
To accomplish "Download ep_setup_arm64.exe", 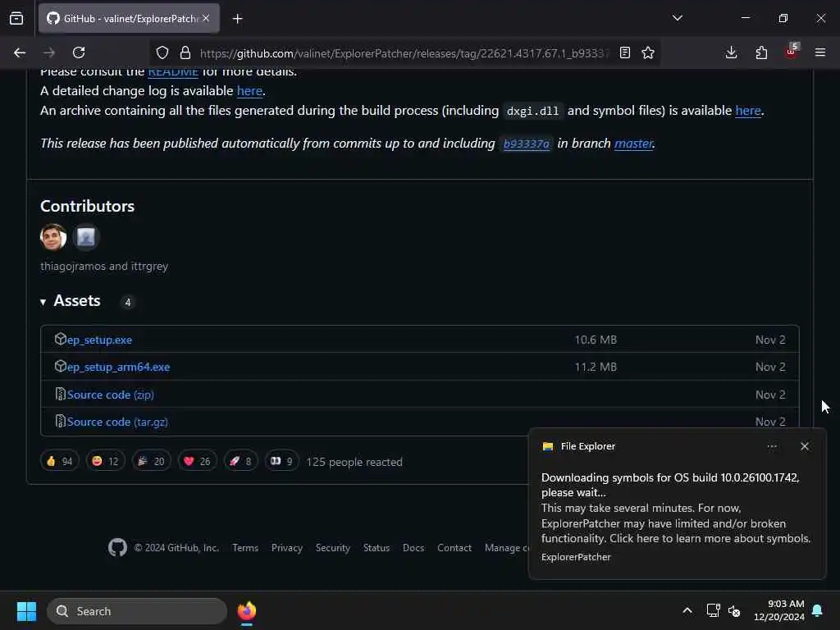I will pos(118,367).
